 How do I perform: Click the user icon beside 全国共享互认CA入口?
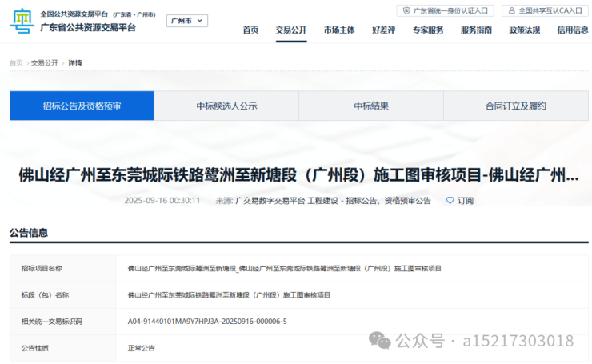click(x=511, y=10)
